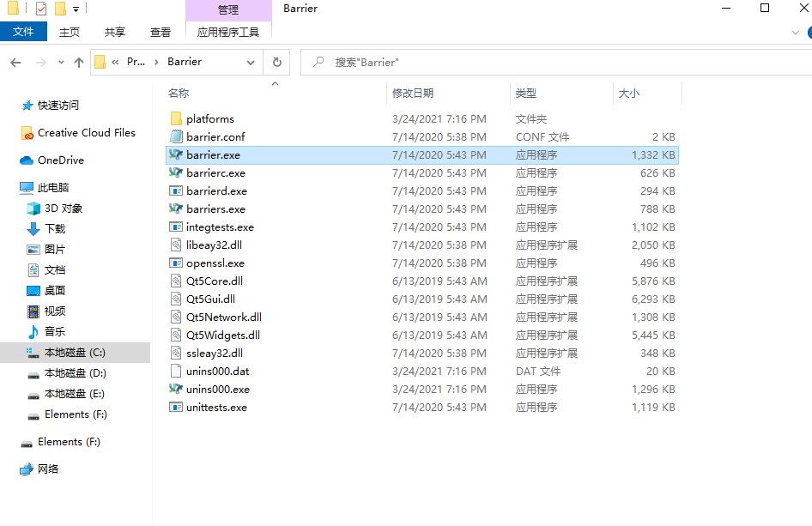
Task: Open the recent locations dropdown arrow
Action: [x=61, y=63]
